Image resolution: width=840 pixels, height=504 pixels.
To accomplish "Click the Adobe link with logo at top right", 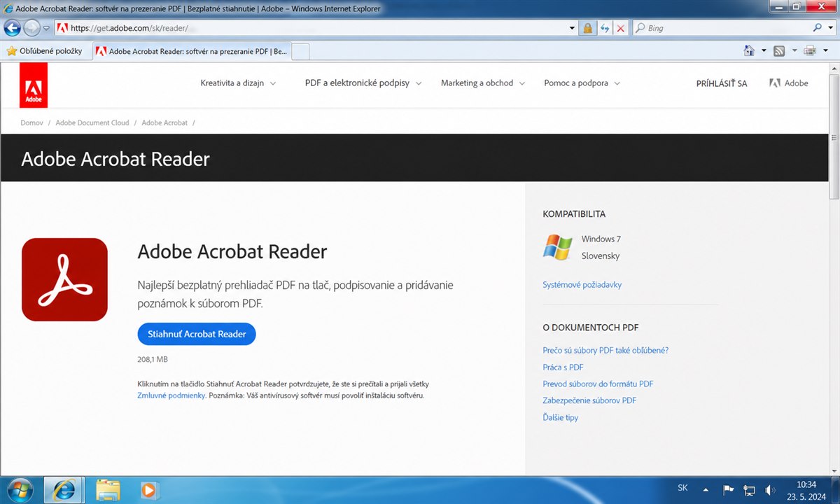I will point(788,83).
